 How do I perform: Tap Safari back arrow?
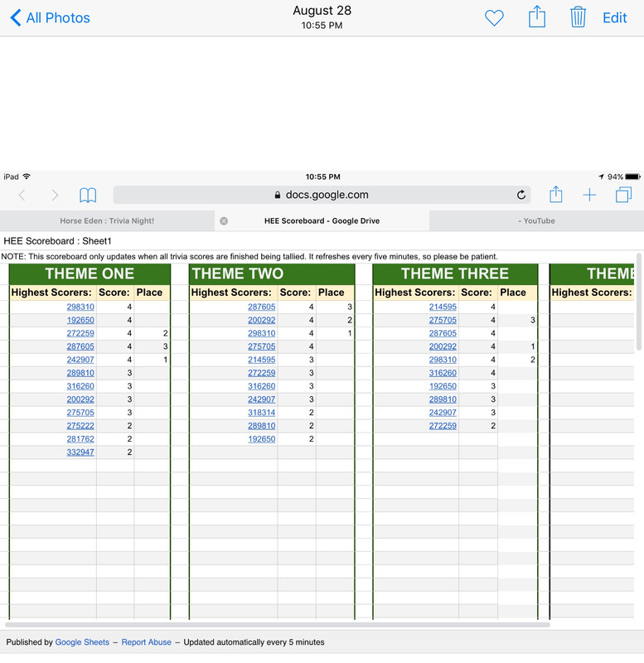pos(22,195)
